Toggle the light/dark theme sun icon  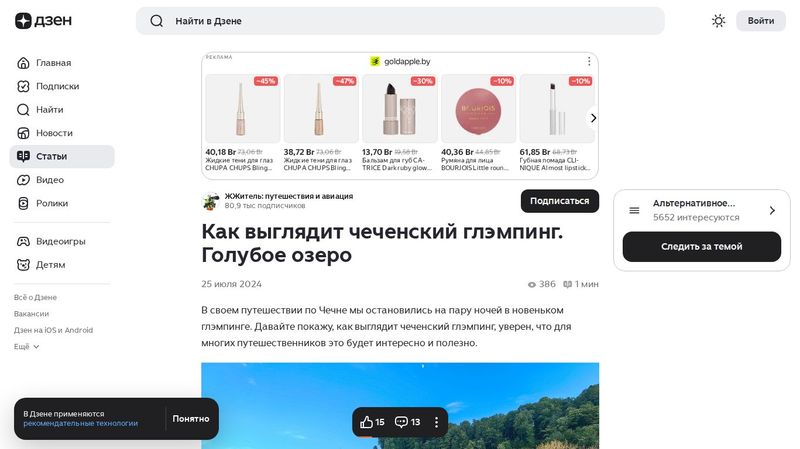[718, 21]
